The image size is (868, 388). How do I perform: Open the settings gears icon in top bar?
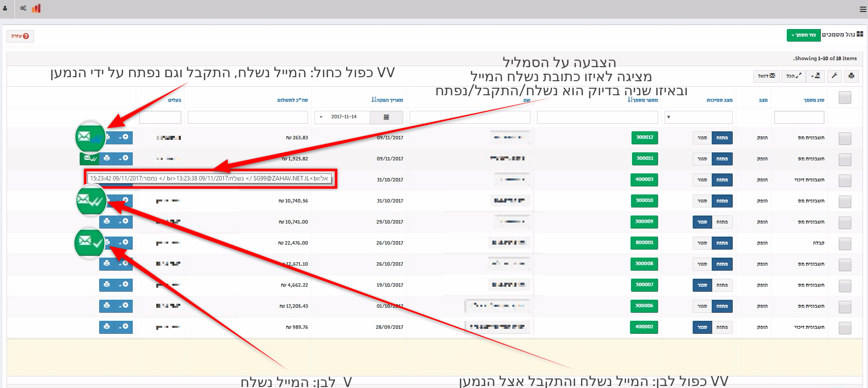(x=23, y=8)
